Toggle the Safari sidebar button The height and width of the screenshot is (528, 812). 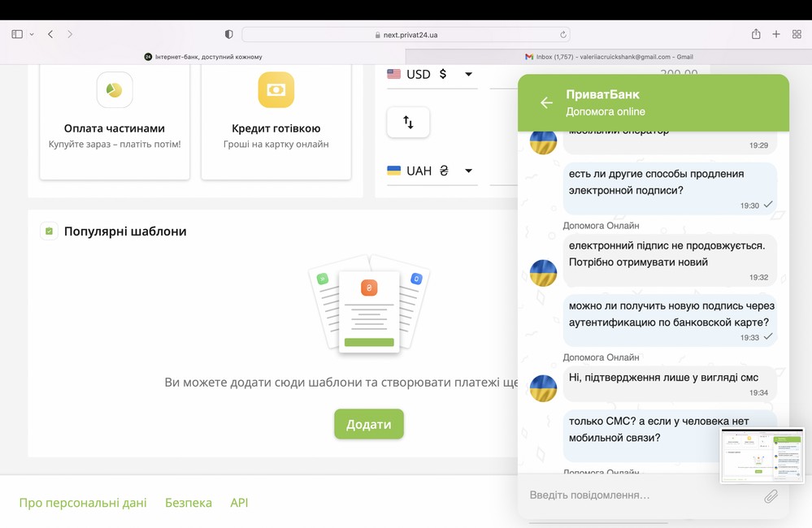(x=17, y=34)
